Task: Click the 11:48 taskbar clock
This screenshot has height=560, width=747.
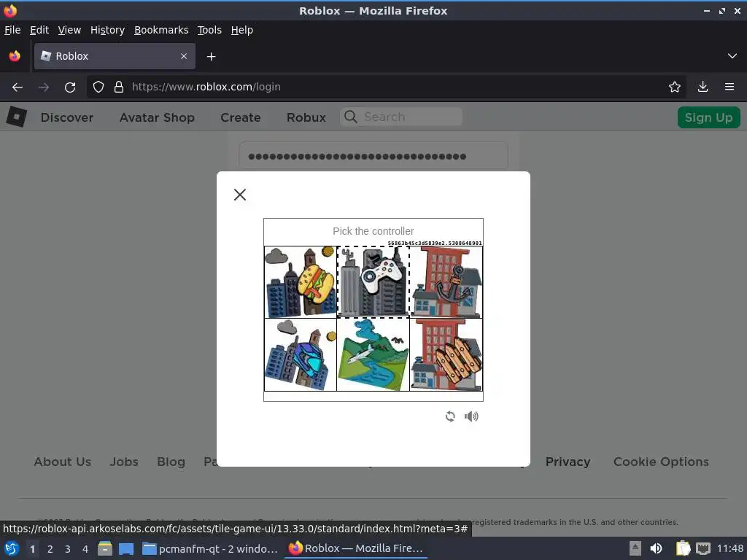Action: coord(729,548)
